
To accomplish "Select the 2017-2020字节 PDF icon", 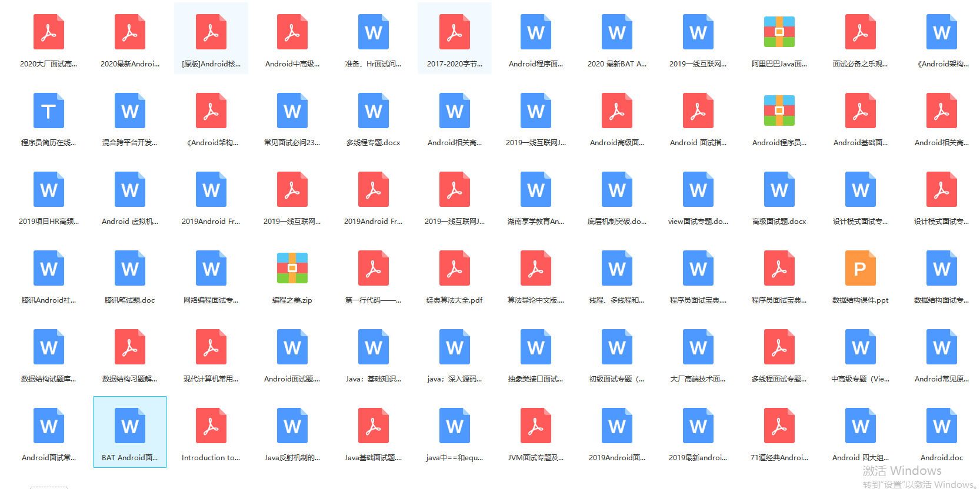I will tap(455, 32).
